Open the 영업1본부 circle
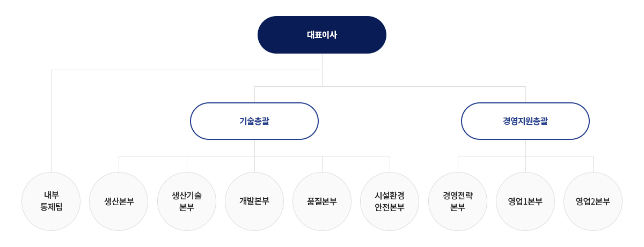 525,201
